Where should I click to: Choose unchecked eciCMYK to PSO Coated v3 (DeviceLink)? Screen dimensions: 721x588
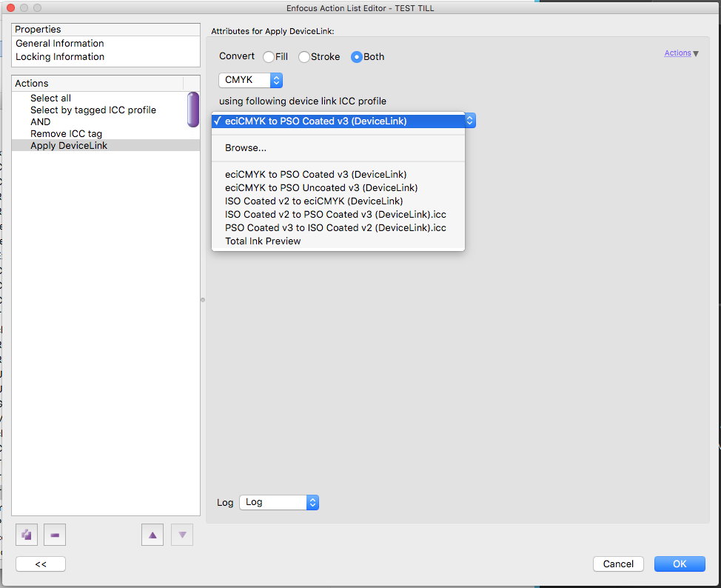pos(338,174)
